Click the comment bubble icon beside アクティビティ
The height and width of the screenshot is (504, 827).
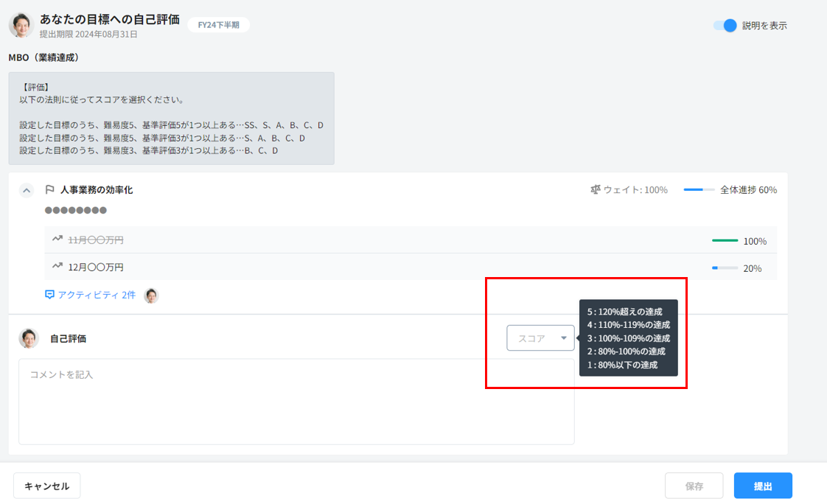[x=50, y=295]
